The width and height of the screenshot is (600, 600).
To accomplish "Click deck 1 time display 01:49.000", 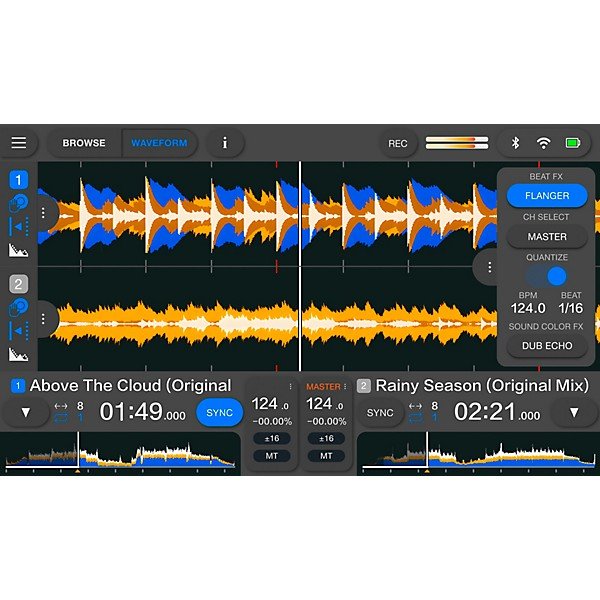I will 142,412.
